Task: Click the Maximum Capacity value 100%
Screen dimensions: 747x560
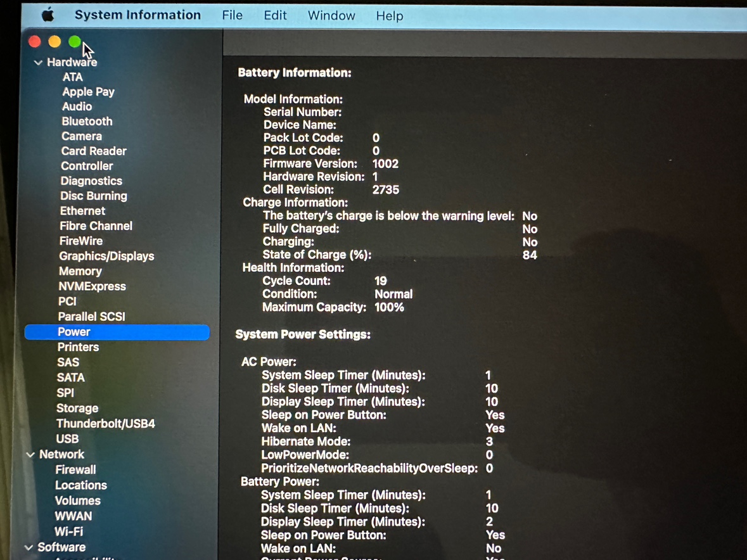Action: (389, 308)
